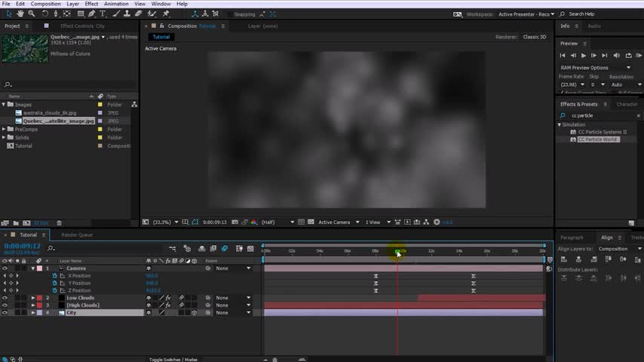Expand the PreComps folder
The width and height of the screenshot is (644, 362).
pyautogui.click(x=4, y=130)
